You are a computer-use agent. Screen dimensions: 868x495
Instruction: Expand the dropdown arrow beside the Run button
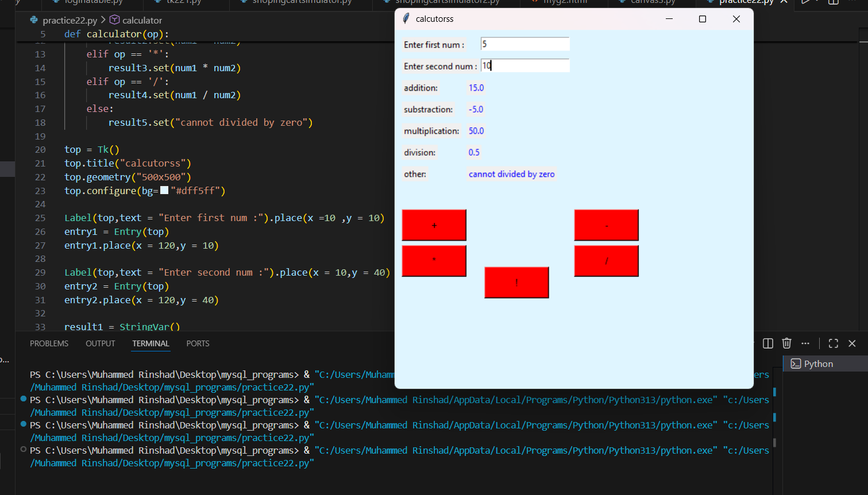pos(816,3)
